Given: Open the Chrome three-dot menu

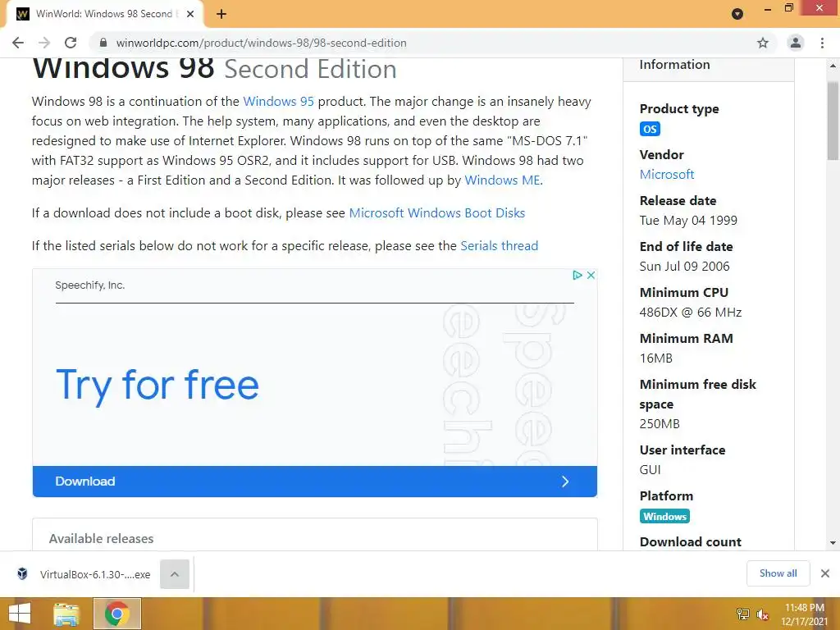Looking at the screenshot, I should 822,43.
